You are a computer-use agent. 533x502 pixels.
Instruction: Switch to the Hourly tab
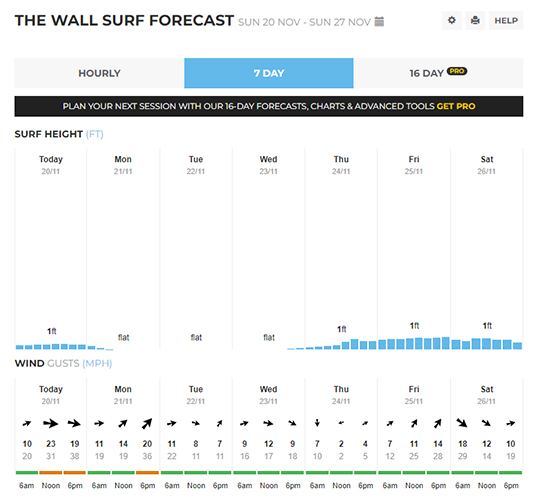(x=99, y=73)
